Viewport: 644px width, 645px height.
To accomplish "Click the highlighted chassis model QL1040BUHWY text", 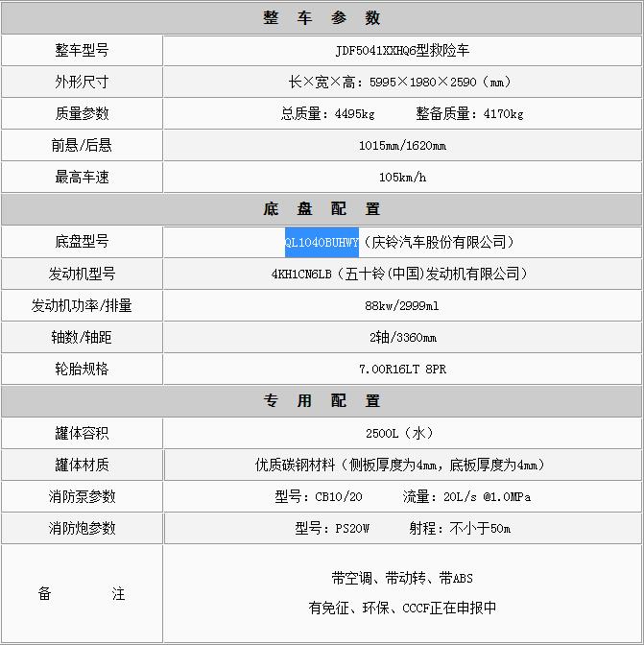I will click(x=322, y=242).
